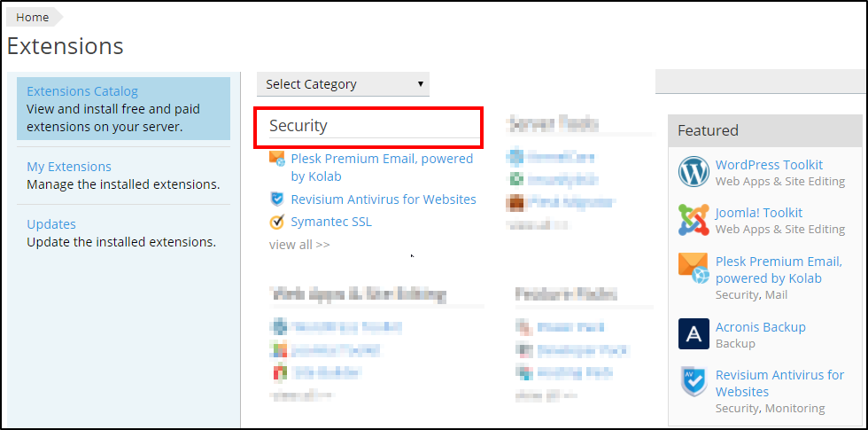
Task: Click view all under the Security category
Action: pos(299,245)
